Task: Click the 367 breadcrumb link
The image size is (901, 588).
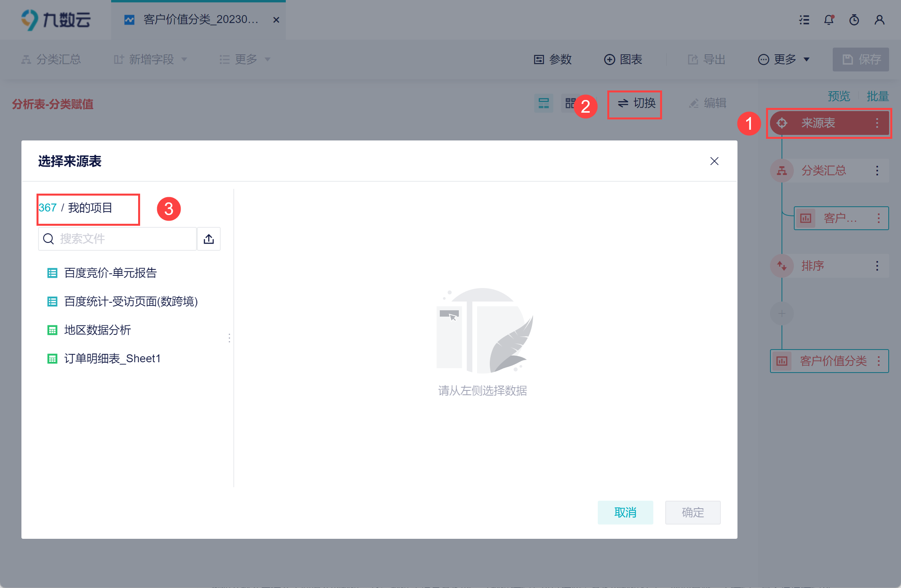Action: [x=48, y=208]
